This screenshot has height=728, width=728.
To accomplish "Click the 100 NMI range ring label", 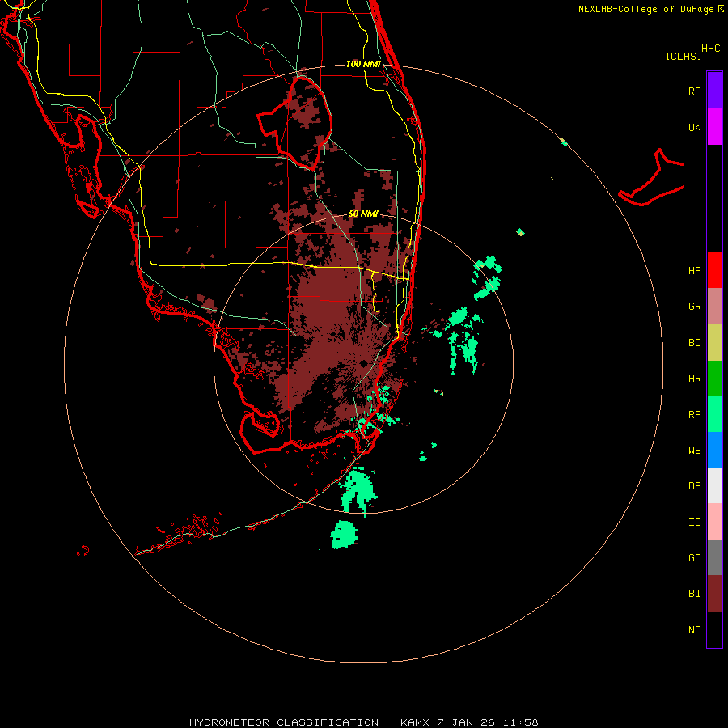I will click(363, 64).
